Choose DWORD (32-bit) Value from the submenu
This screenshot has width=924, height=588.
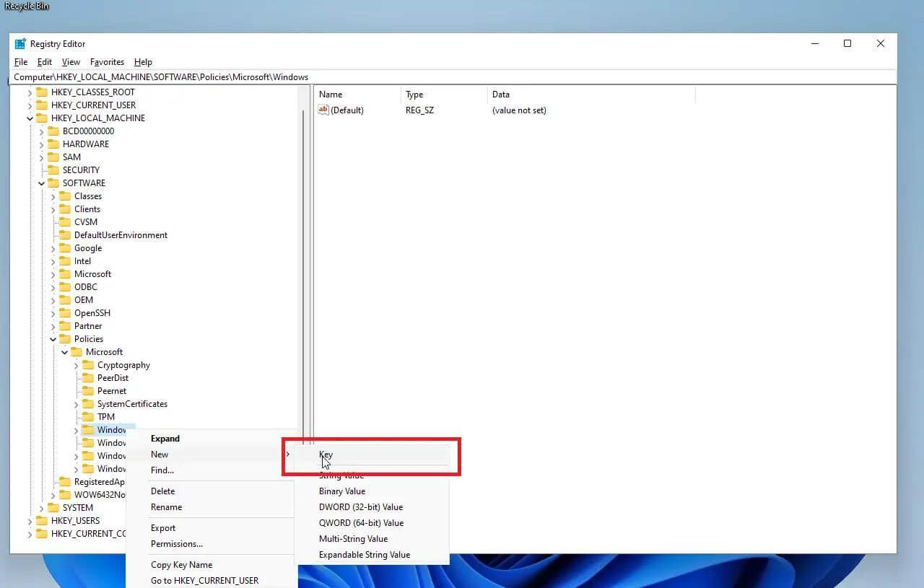click(x=361, y=506)
